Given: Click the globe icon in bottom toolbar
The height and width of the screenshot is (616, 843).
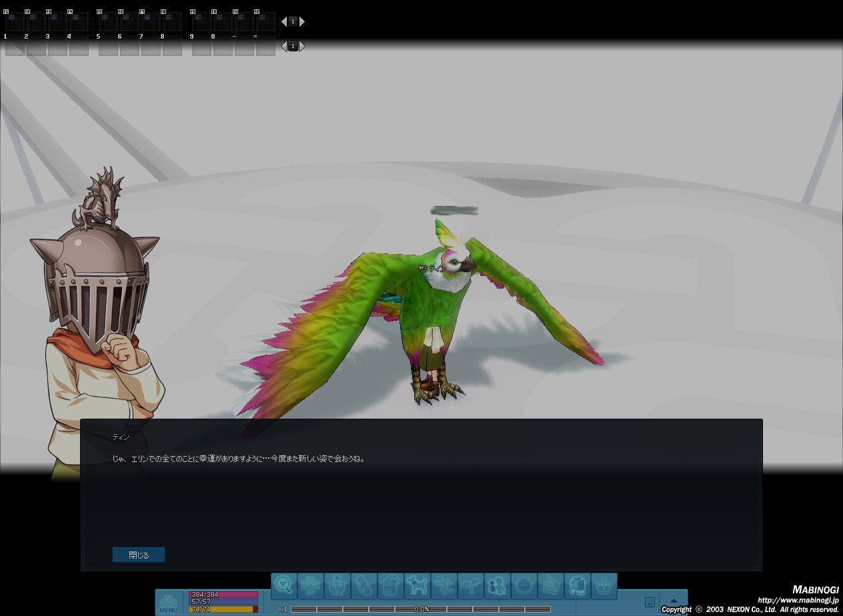Looking at the screenshot, I should click(x=524, y=585).
